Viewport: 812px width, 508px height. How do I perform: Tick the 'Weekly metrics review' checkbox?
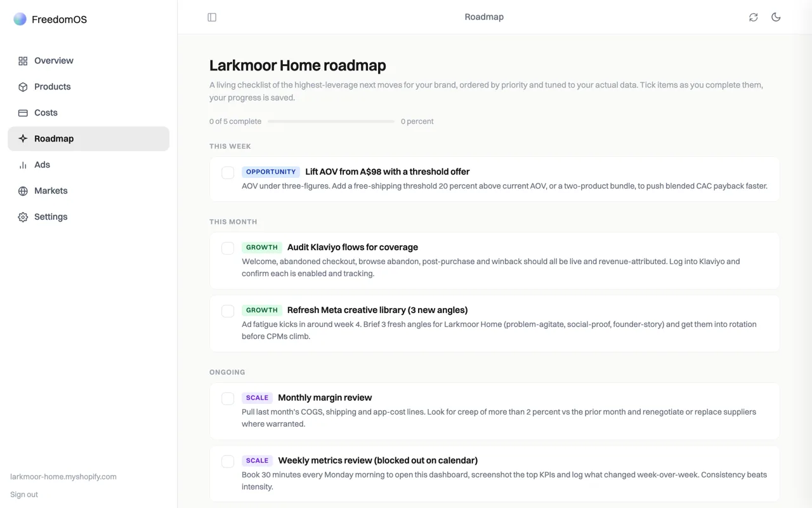pyautogui.click(x=228, y=462)
